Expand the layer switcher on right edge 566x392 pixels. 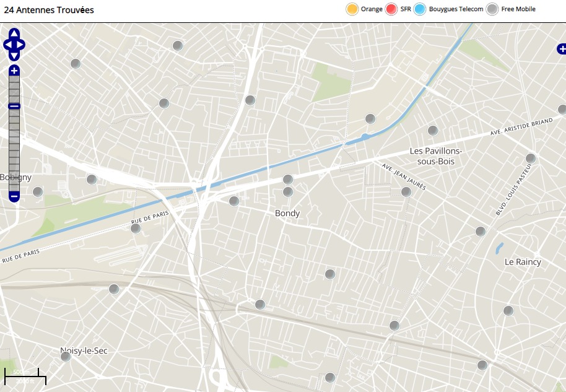coord(561,49)
